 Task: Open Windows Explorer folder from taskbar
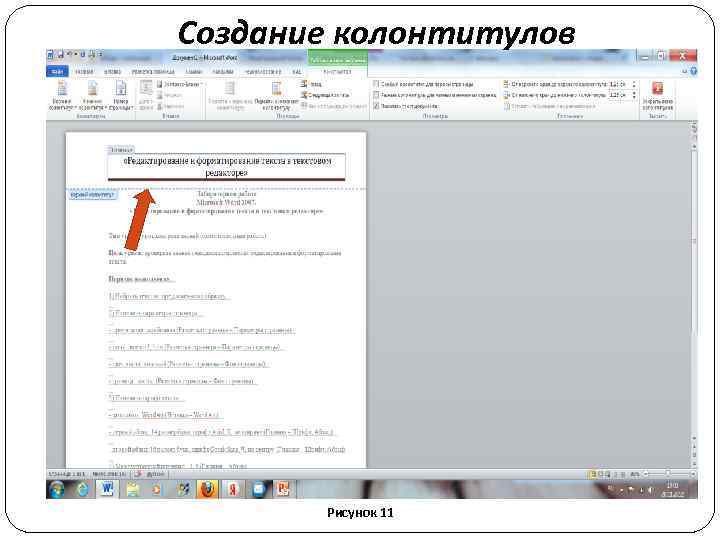point(132,489)
